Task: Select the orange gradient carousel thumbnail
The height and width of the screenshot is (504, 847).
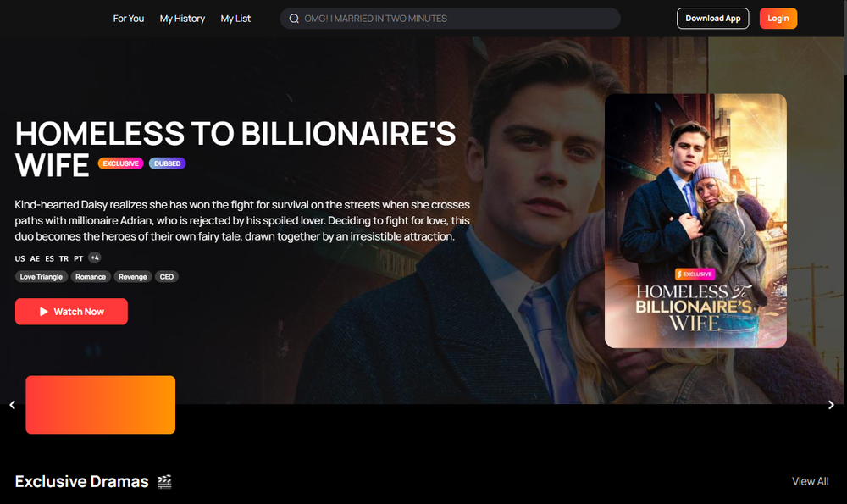Action: 101,405
